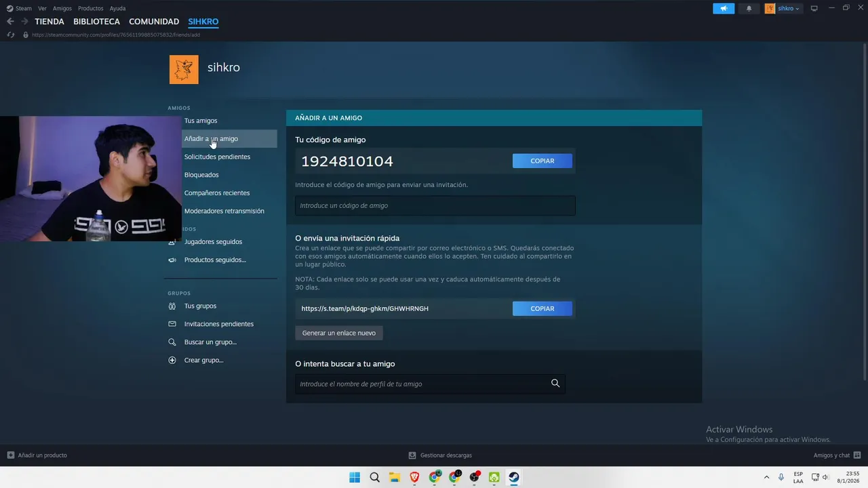Image resolution: width=868 pixels, height=488 pixels.
Task: Open Amigos y chat
Action: (x=837, y=455)
